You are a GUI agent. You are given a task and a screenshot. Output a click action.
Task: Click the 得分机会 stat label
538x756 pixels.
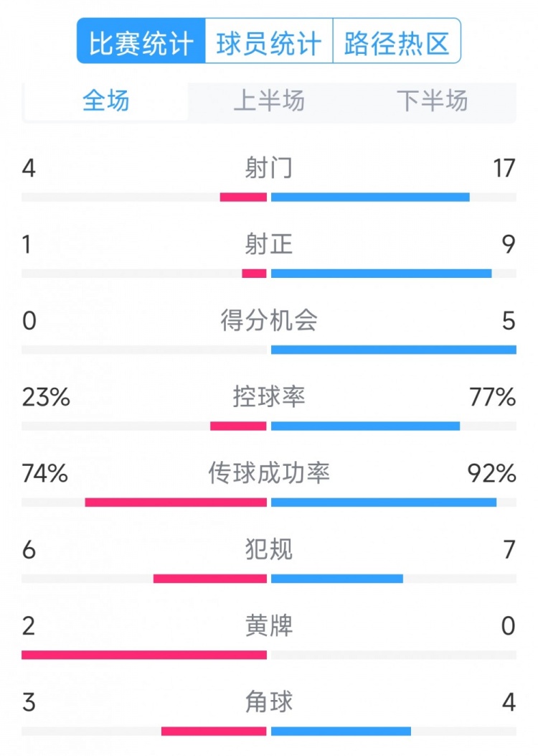pyautogui.click(x=269, y=322)
